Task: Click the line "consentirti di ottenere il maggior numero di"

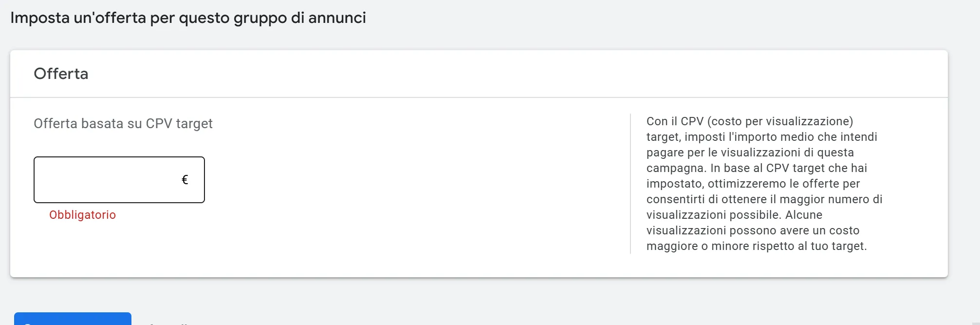Action: (764, 199)
